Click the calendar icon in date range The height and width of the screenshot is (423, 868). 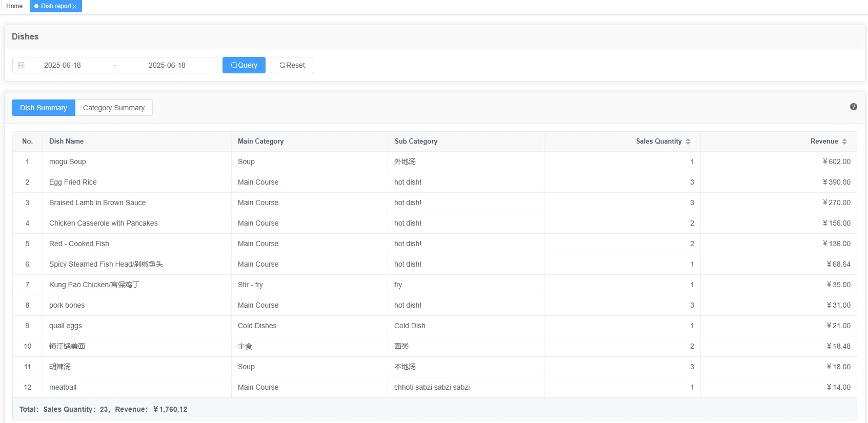pos(21,65)
